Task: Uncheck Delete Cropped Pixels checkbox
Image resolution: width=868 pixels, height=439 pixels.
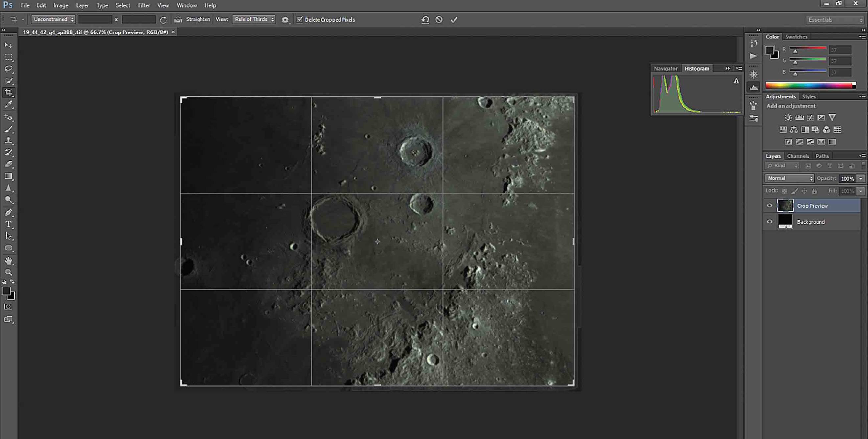Action: click(x=299, y=19)
